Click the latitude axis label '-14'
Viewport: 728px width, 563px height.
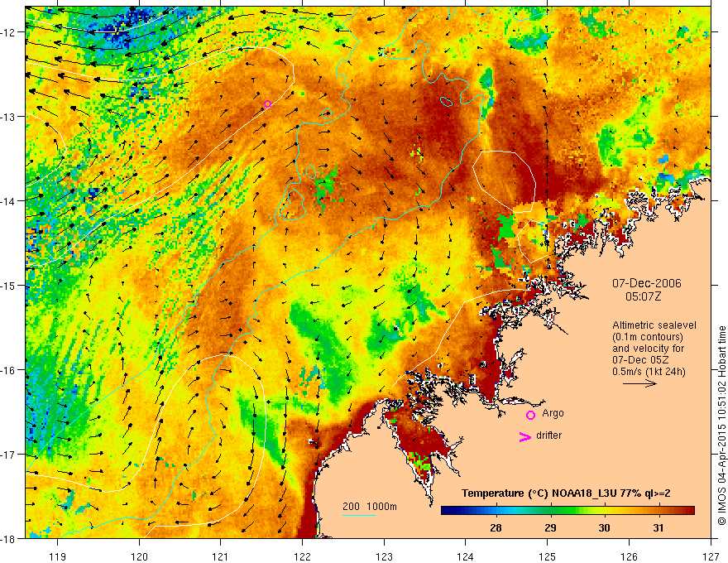click(x=8, y=200)
